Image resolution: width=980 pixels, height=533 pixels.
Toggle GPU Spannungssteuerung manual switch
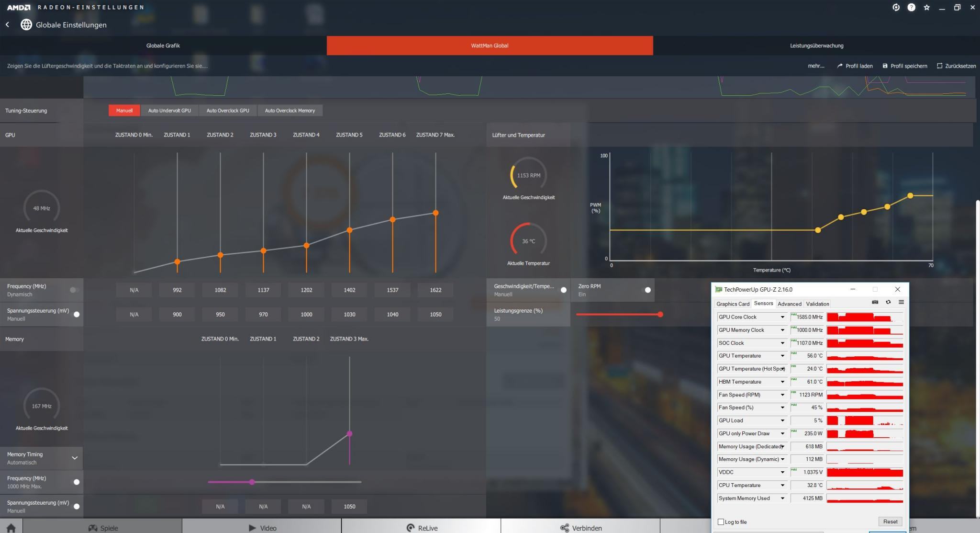tap(77, 314)
